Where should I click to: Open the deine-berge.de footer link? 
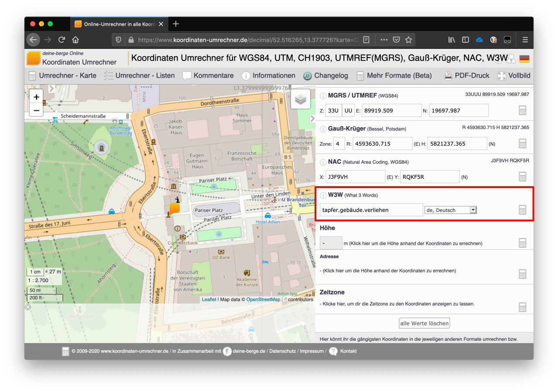click(249, 351)
